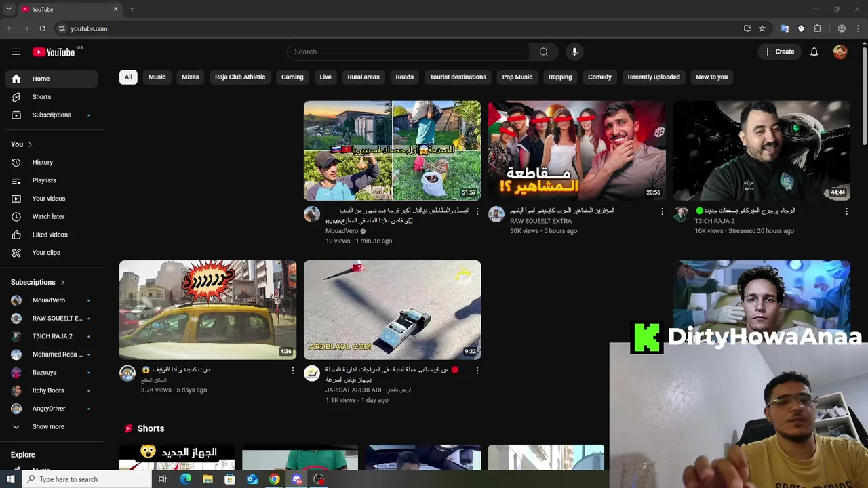
Task: Select the New to you chip
Action: click(711, 77)
